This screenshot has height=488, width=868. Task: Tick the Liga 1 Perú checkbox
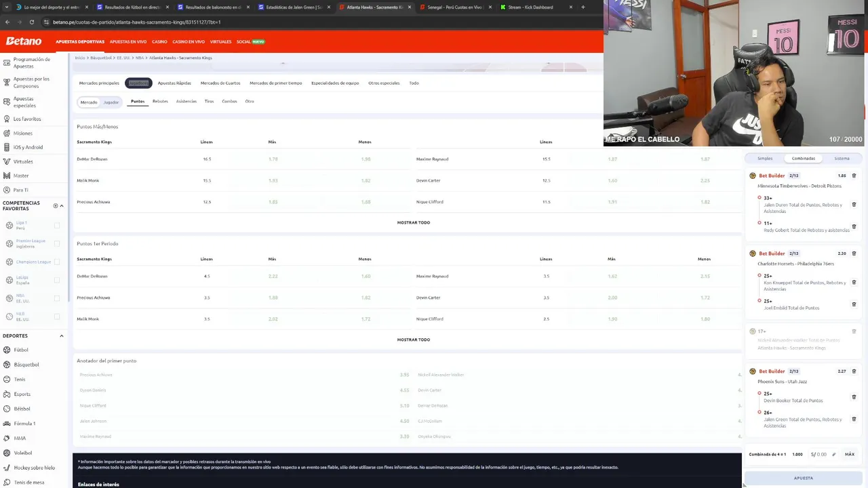[x=56, y=225]
